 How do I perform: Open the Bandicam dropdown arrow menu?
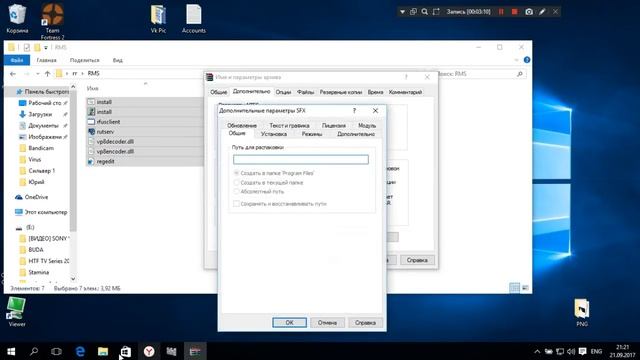tap(402, 12)
